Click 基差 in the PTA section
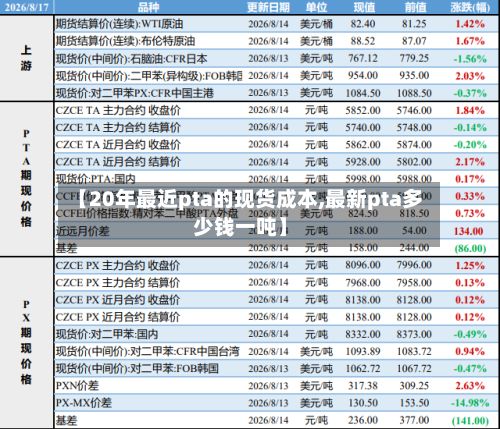 pyautogui.click(x=66, y=248)
